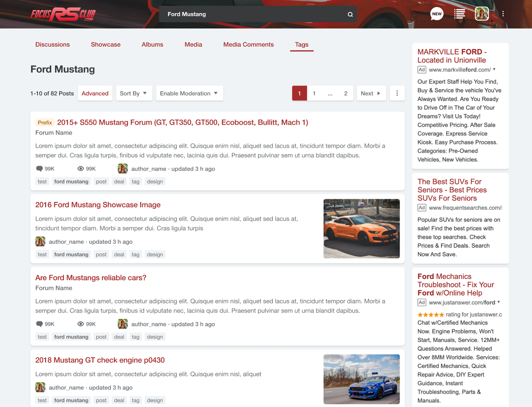Click replies bubble icon on reliable cars post

click(x=39, y=324)
